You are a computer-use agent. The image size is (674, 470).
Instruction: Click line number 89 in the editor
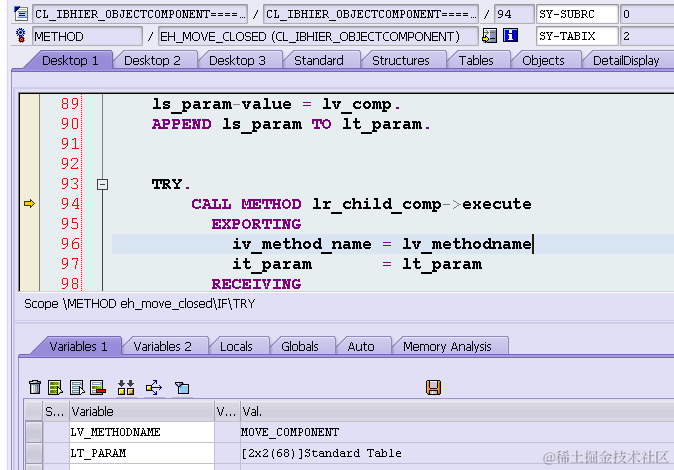point(70,104)
